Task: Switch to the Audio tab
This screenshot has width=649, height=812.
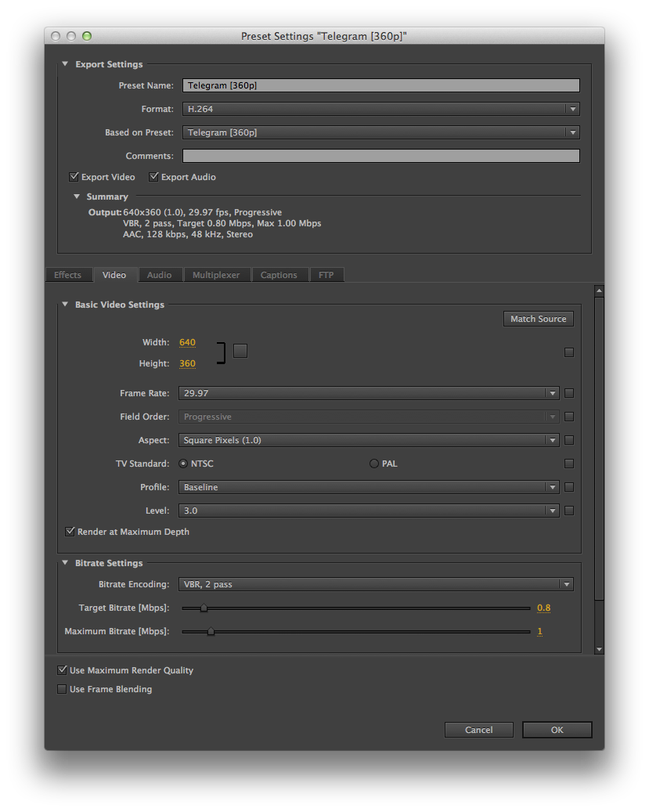Action: [x=160, y=275]
